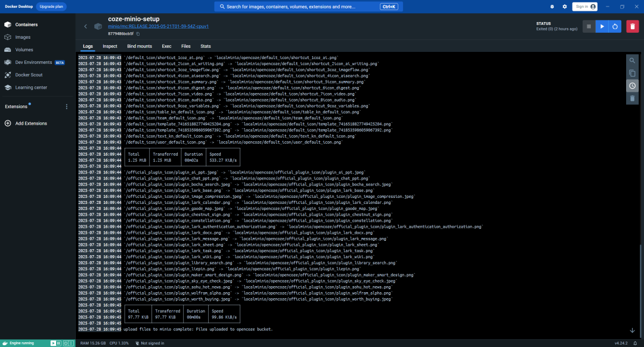Open the minio/mc image link
Screen dimensions: 644x347
[x=158, y=26]
